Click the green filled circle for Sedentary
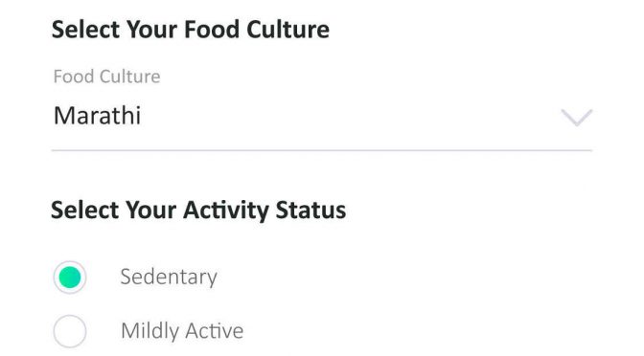 [x=70, y=278]
